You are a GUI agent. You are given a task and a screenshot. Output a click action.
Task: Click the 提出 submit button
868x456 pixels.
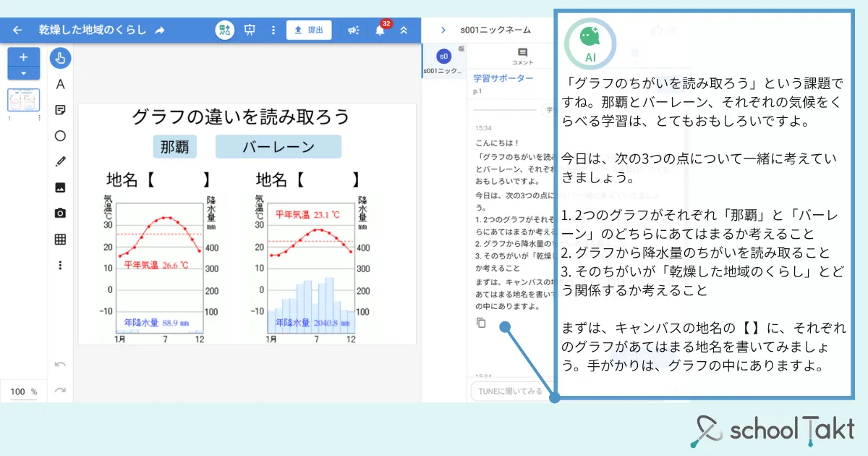309,30
